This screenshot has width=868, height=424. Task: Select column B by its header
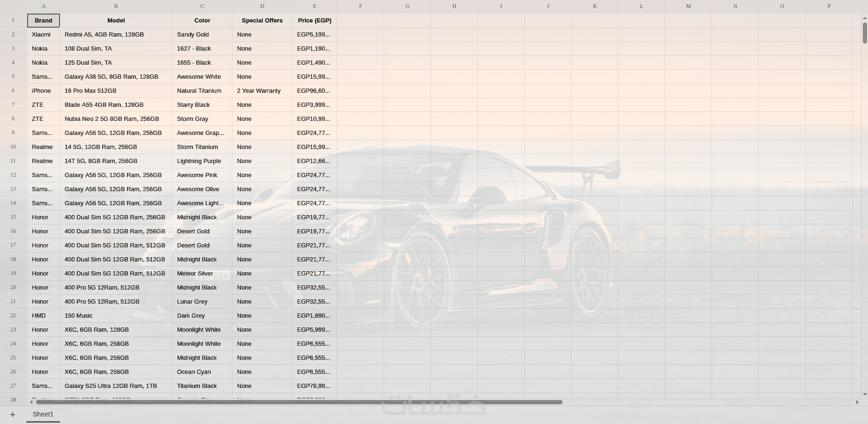[116, 6]
